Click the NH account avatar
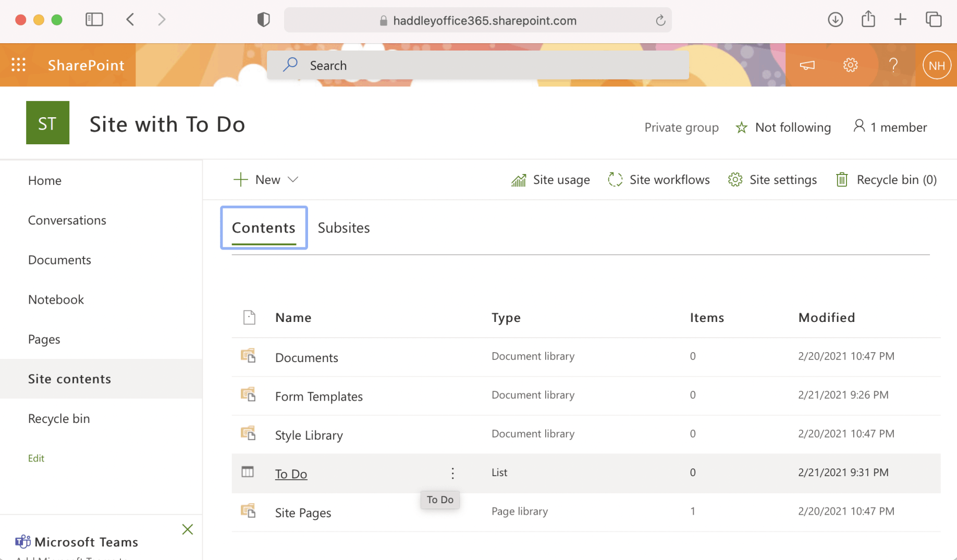This screenshot has height=560, width=957. 936,66
